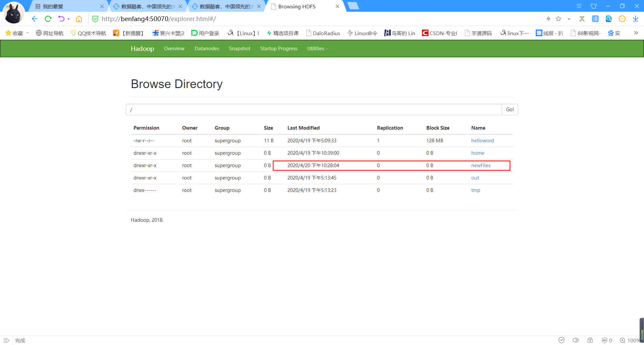Expand dropdown arrow next to star
The image size is (644, 345).
[569, 19]
